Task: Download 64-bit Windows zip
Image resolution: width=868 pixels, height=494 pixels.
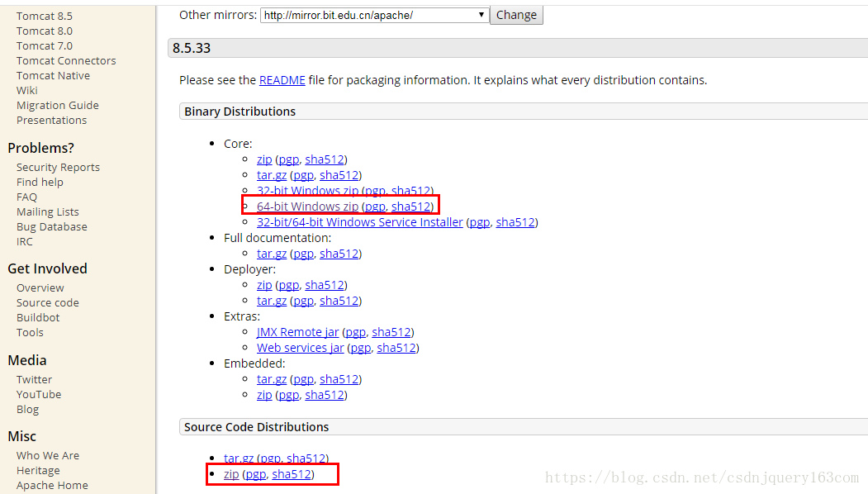Action: click(307, 207)
